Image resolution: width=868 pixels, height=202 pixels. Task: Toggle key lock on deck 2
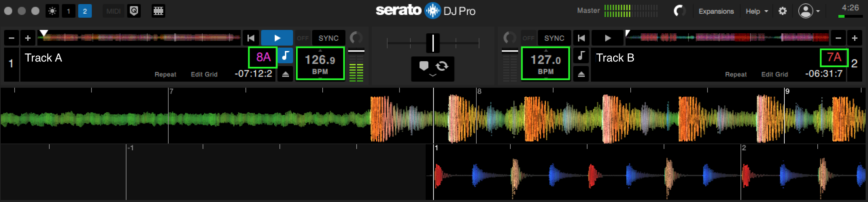[581, 56]
